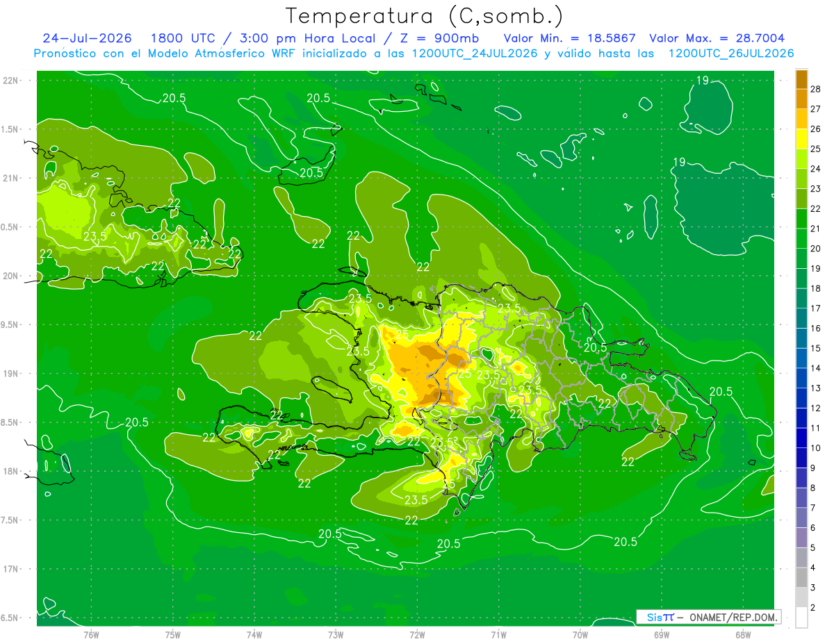This screenshot has height=644, width=834.
Task: Click the purple colorbar swatch between 5 and 6
Action: tap(802, 537)
